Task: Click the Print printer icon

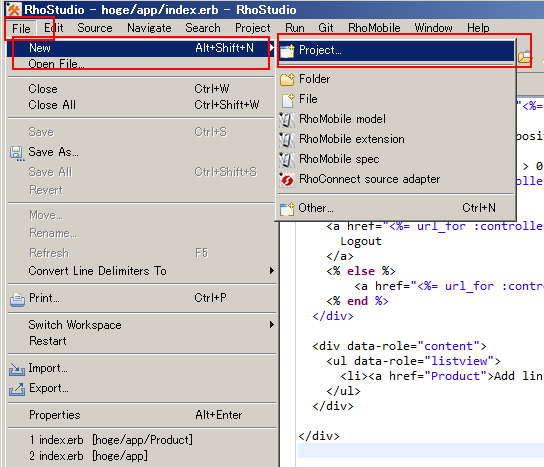Action: pos(17,299)
